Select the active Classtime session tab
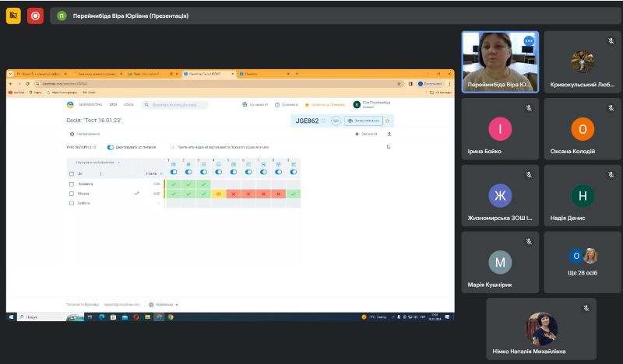 (209, 74)
